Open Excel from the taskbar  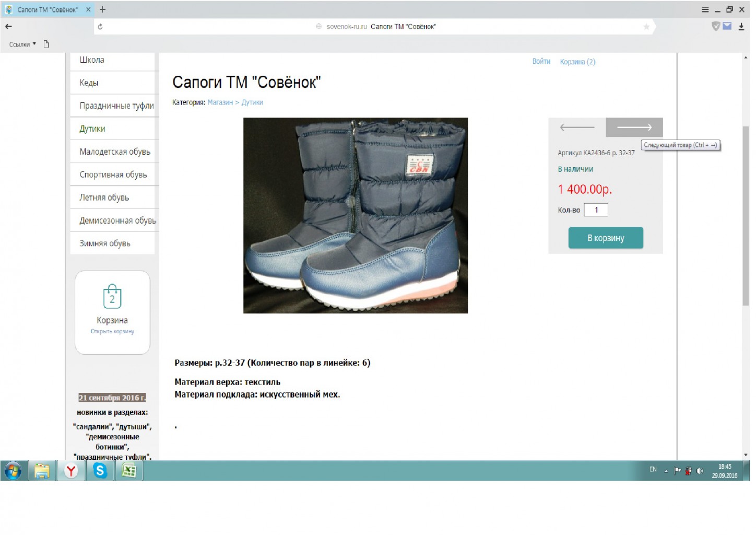(x=128, y=471)
